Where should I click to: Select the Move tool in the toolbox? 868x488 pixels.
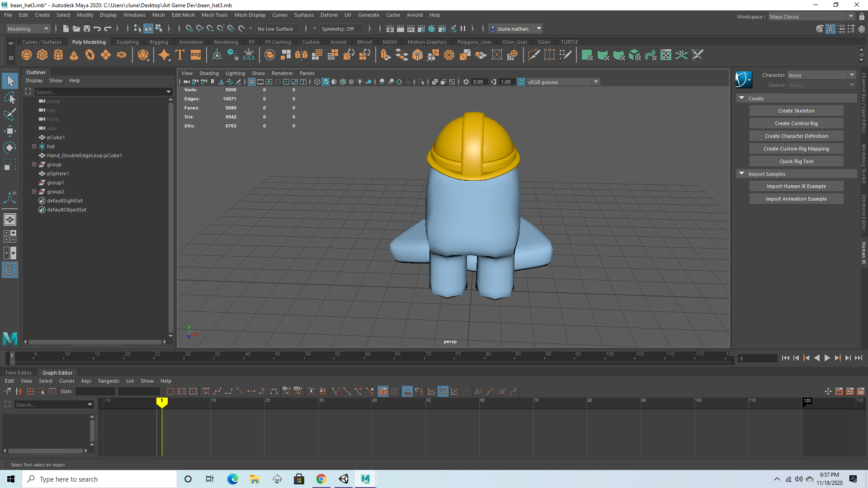point(9,131)
